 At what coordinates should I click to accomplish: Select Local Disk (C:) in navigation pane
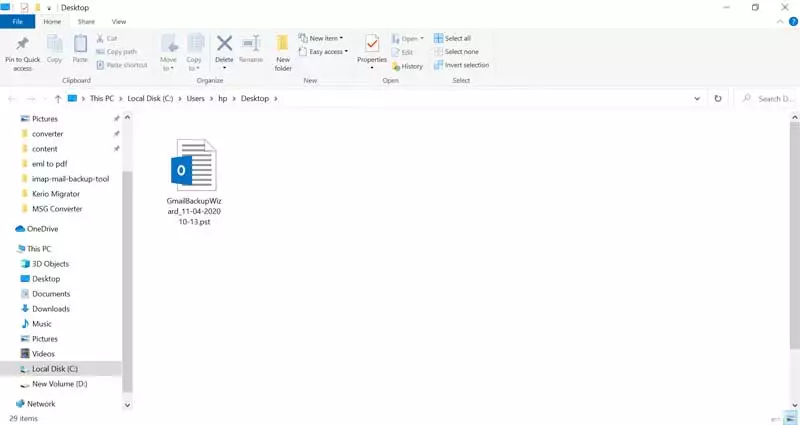54,369
